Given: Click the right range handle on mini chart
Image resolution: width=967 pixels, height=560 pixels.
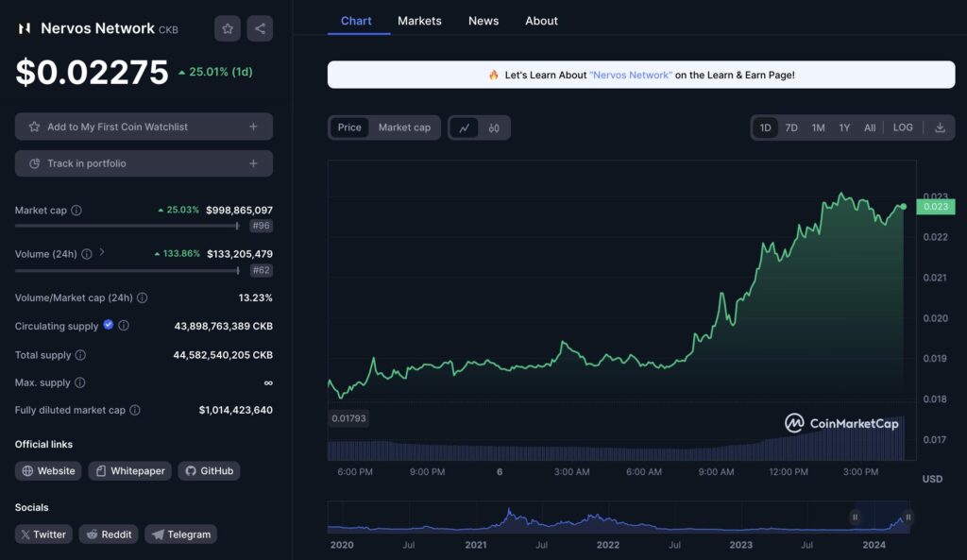Looking at the screenshot, I should [908, 517].
